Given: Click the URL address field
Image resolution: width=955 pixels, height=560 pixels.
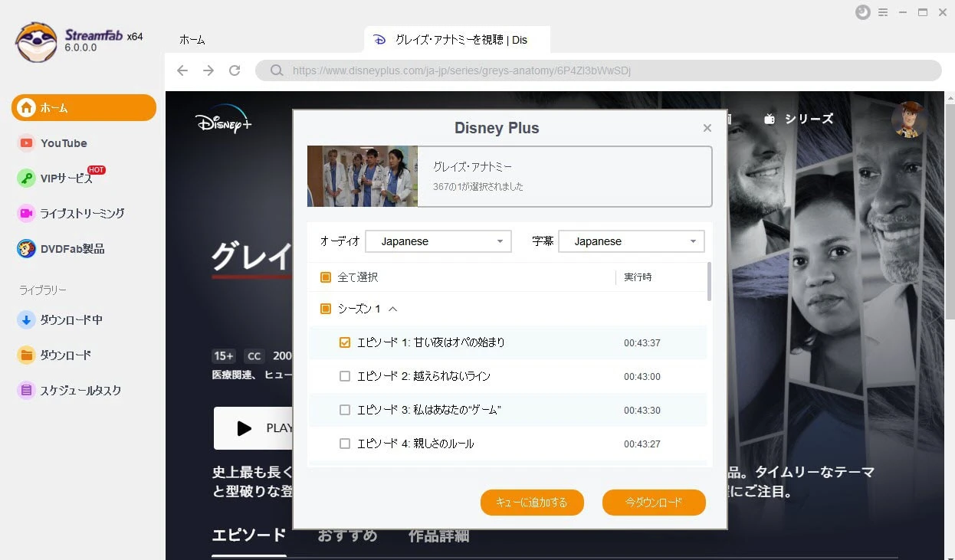Looking at the screenshot, I should point(599,70).
